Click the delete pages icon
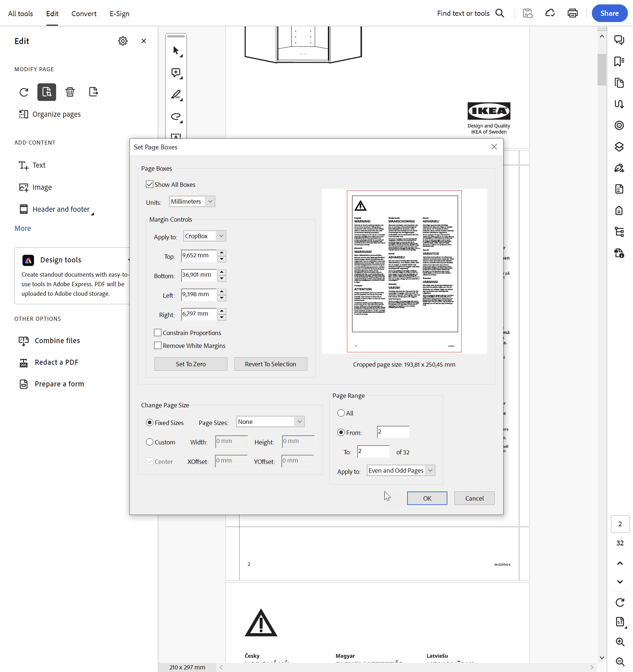 [x=70, y=92]
